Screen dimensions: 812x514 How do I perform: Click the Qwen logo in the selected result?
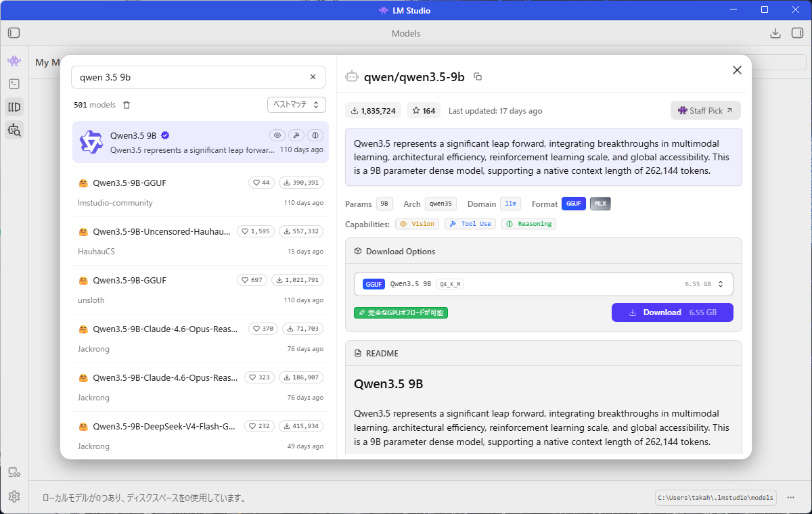click(91, 142)
